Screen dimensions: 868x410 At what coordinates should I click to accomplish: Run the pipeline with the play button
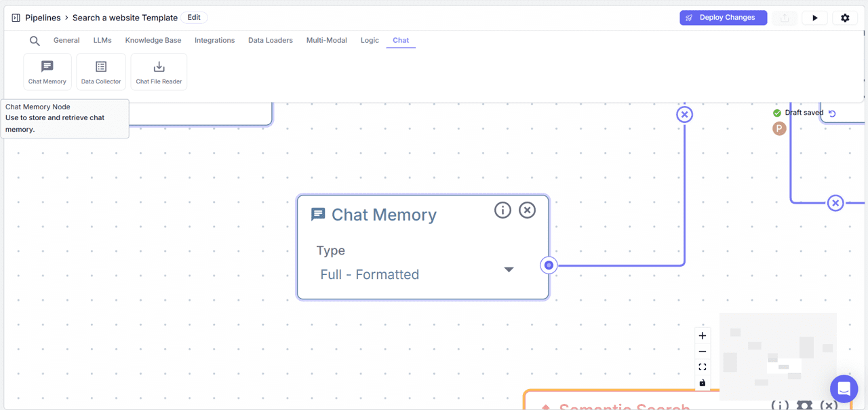pos(814,18)
